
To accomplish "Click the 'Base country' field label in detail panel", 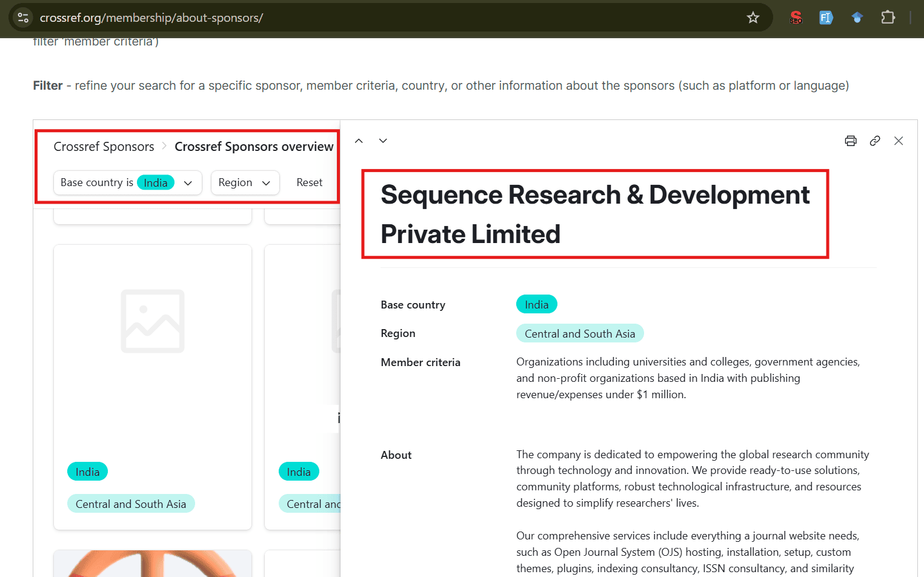I will point(413,305).
